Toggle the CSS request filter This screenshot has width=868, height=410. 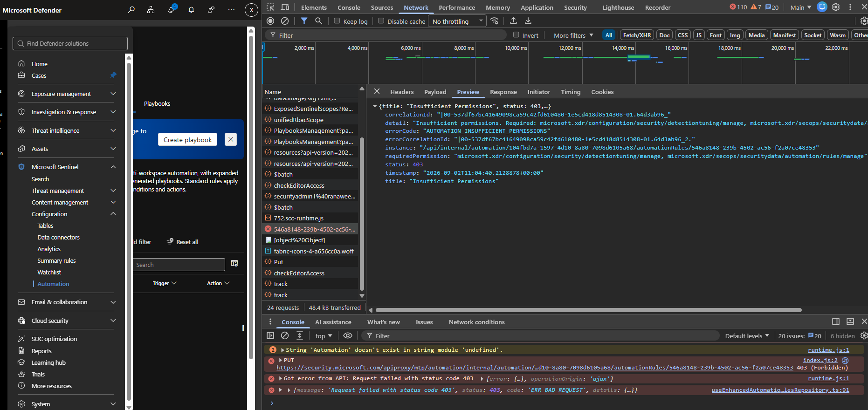tap(683, 35)
